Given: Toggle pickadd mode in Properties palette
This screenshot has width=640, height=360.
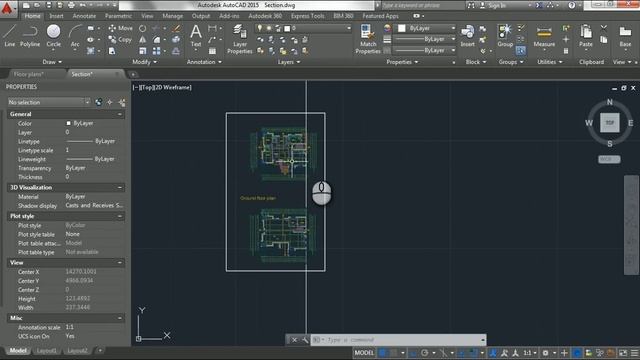Looking at the screenshot, I should pos(98,102).
